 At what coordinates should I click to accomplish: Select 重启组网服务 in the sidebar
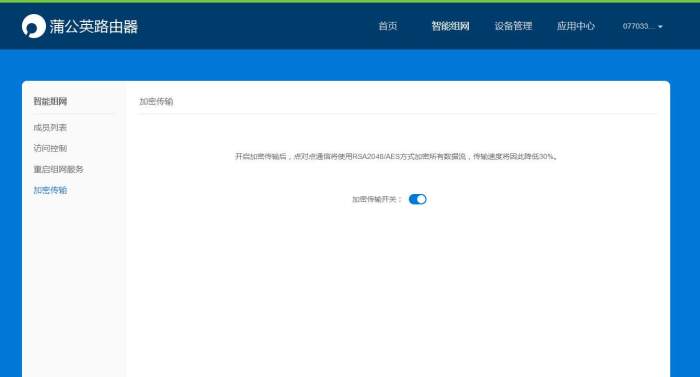[58, 169]
